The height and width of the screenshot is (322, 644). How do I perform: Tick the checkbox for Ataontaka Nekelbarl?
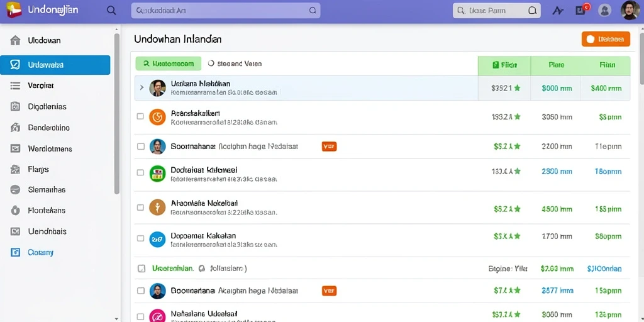click(x=140, y=208)
